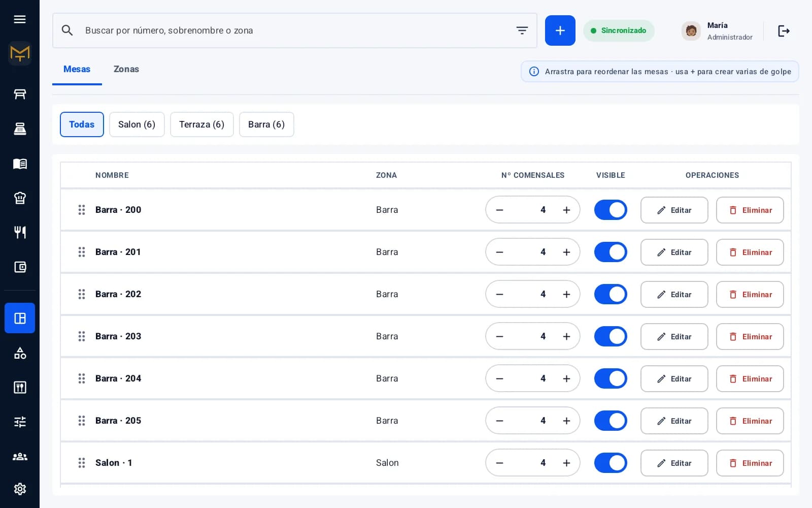812x508 pixels.
Task: Select the active table layout icon
Action: tap(20, 318)
